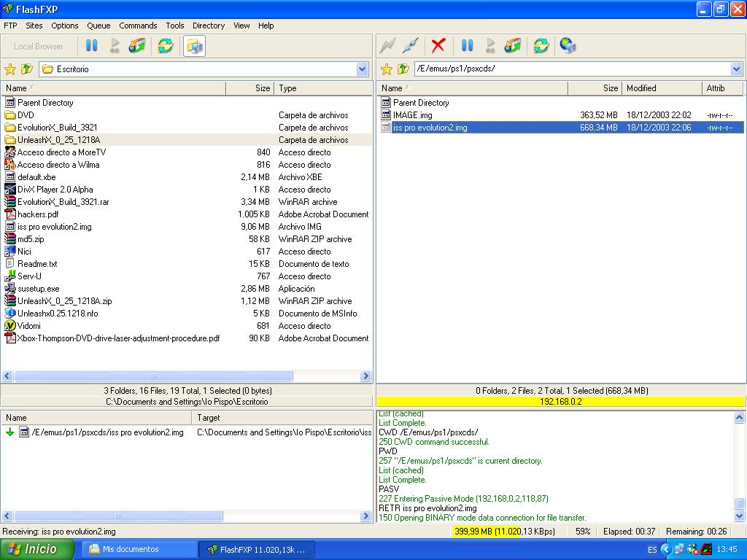Open the local pane favorites star

[x=10, y=69]
